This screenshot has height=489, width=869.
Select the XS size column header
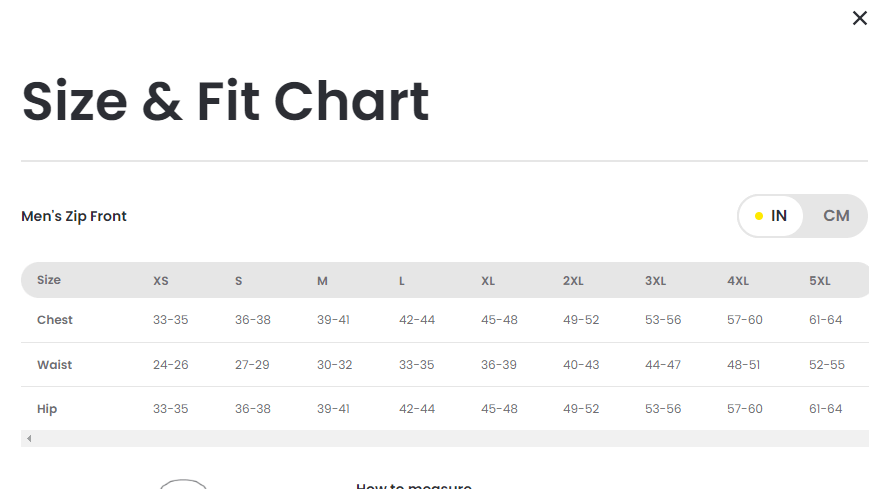coord(161,281)
